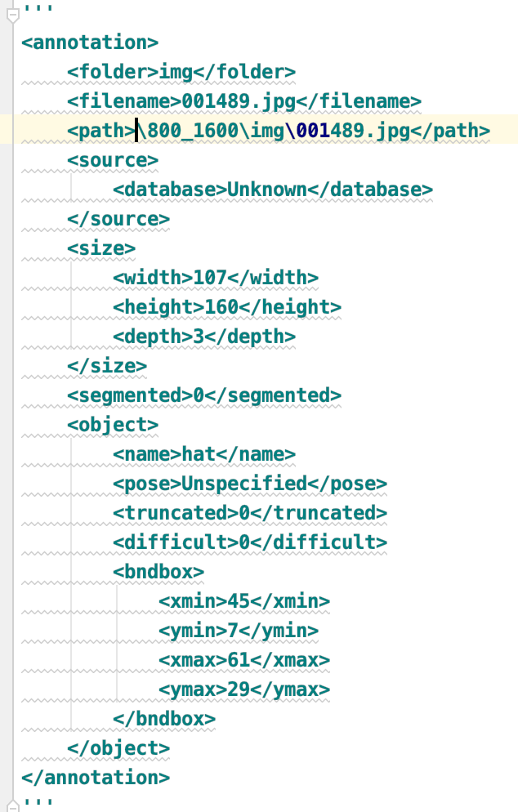Click the closing source tag
Viewport: 518px width, 812px height.
tap(118, 219)
